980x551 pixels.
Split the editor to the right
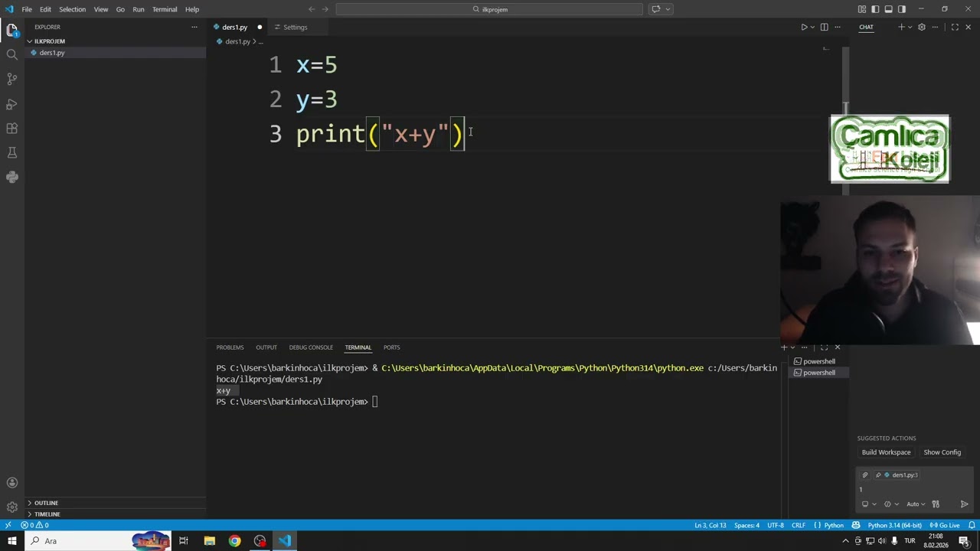(x=824, y=27)
